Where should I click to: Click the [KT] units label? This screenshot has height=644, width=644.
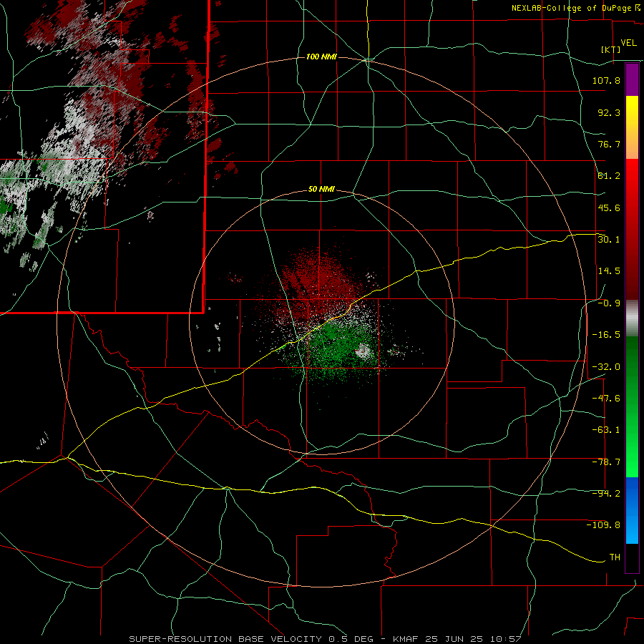coord(611,49)
